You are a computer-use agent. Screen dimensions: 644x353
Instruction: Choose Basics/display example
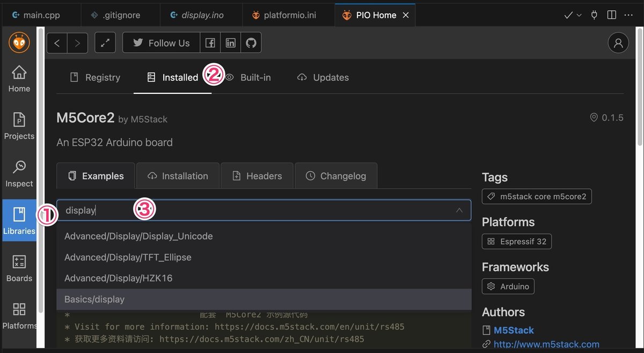tap(264, 299)
